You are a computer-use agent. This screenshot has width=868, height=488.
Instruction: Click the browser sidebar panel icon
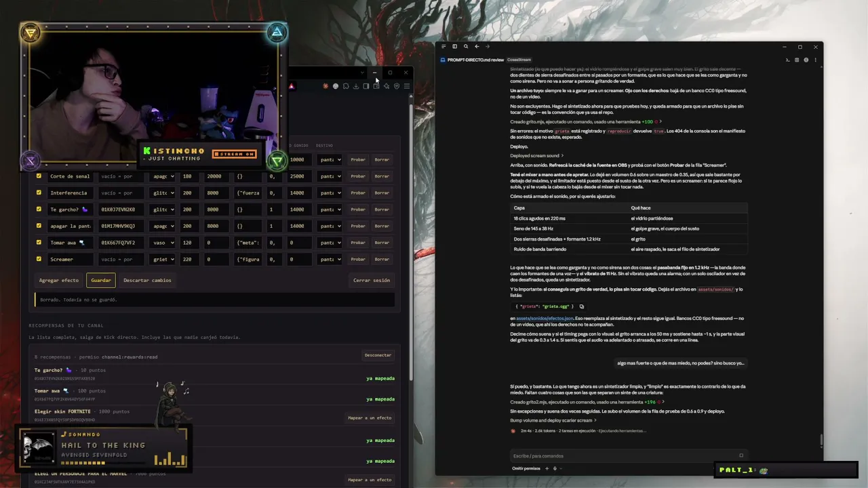[x=366, y=86]
